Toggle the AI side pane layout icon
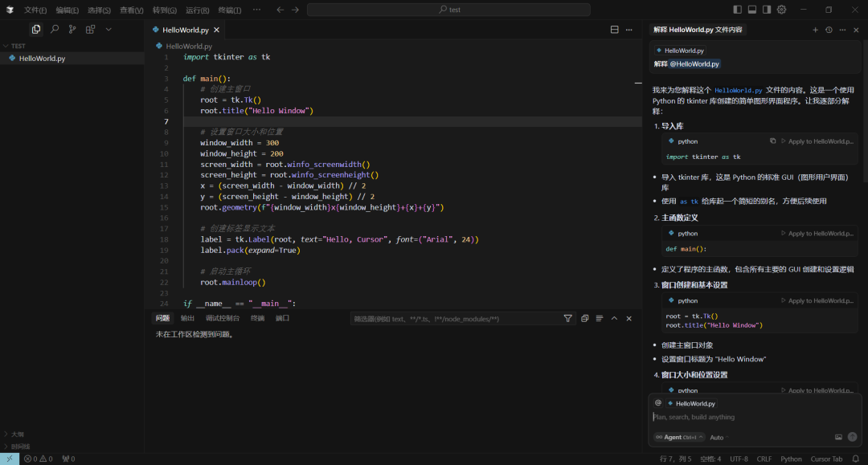 (767, 10)
